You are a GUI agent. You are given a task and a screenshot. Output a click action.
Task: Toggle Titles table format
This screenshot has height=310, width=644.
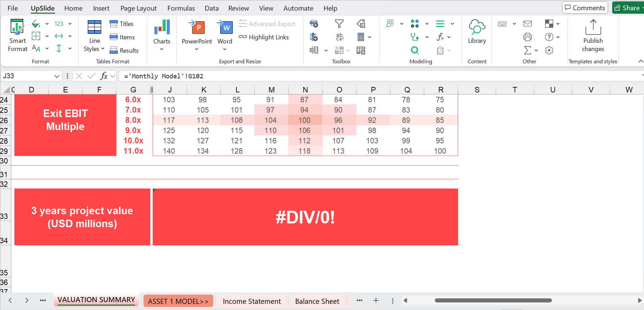(122, 24)
